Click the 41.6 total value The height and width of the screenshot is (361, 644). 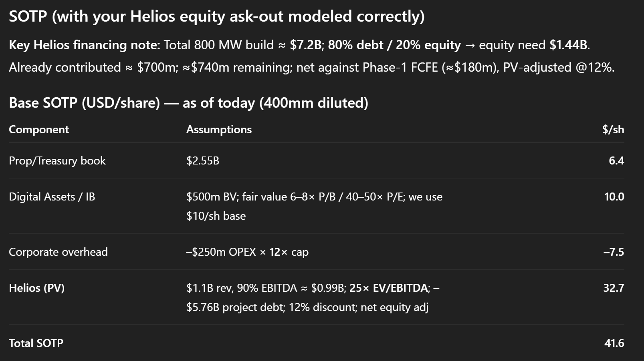click(x=614, y=343)
